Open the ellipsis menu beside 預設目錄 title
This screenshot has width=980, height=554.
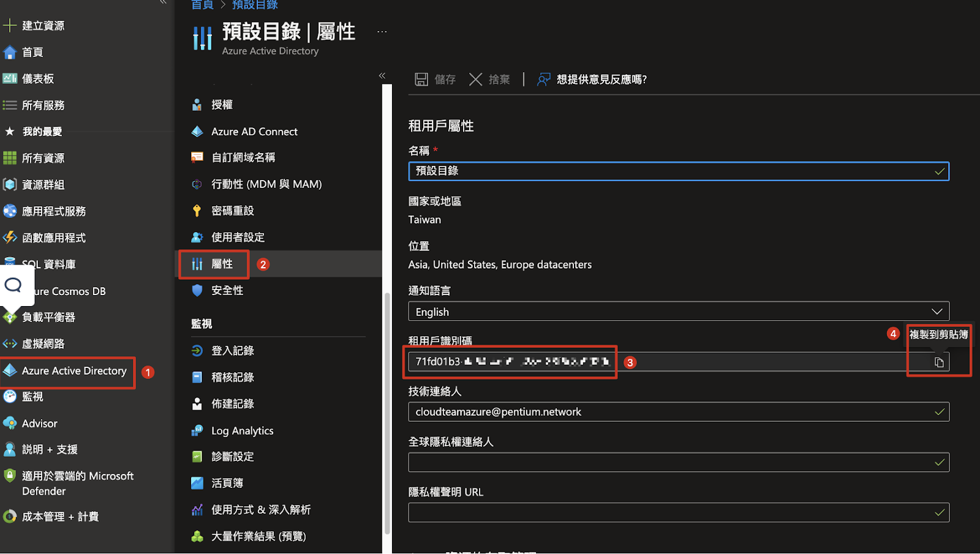(x=382, y=32)
